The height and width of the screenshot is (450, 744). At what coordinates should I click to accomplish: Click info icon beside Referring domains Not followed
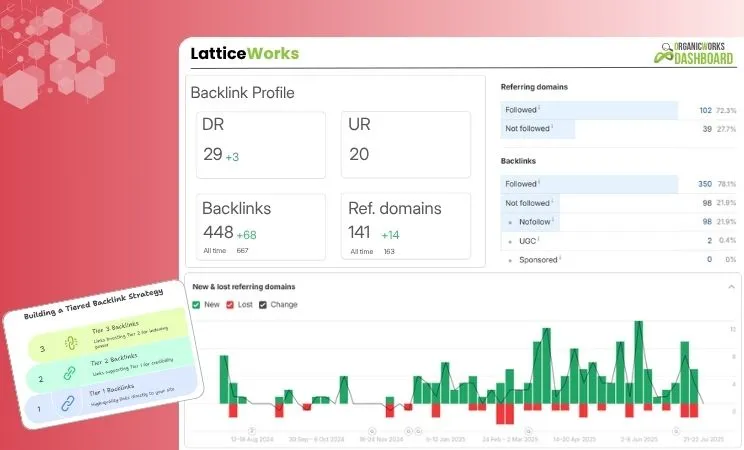[552, 126]
